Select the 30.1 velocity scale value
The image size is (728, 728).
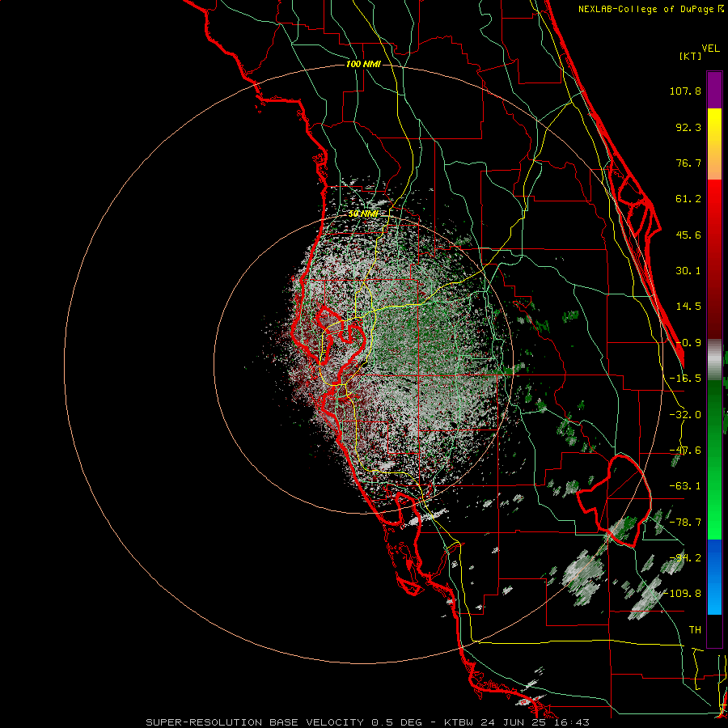tap(688, 271)
